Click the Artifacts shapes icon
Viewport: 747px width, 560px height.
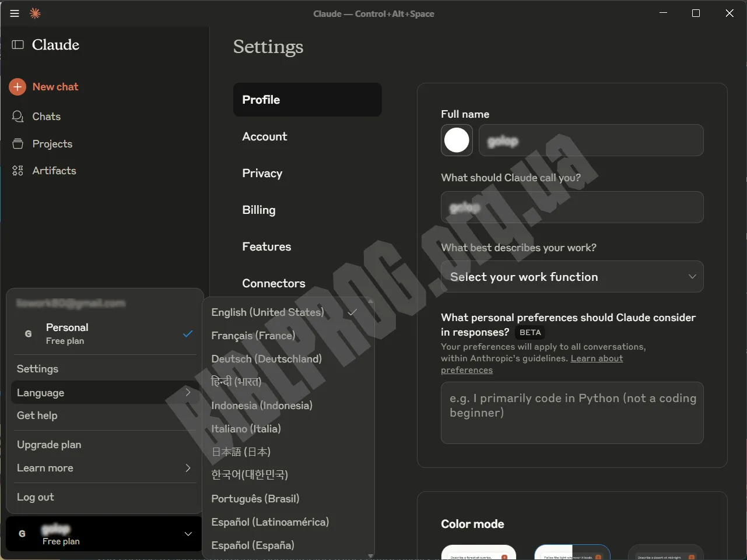pos(18,171)
